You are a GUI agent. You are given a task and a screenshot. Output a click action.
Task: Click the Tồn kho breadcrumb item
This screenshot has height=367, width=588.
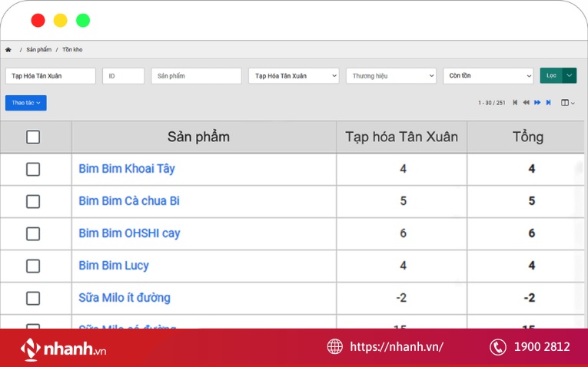tap(72, 50)
